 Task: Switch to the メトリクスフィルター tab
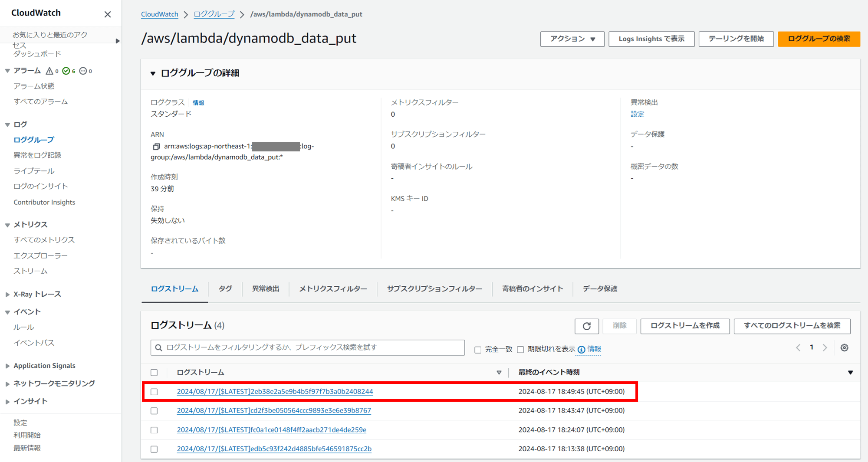point(333,289)
